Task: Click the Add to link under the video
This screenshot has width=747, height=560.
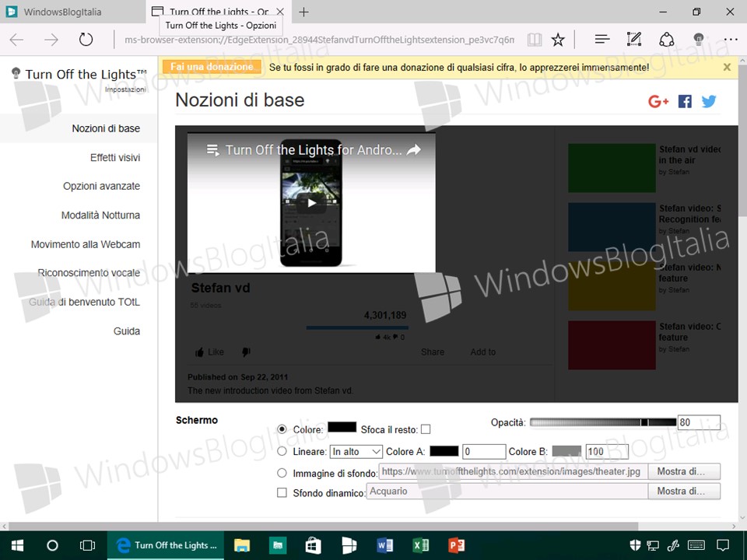Action: click(483, 352)
